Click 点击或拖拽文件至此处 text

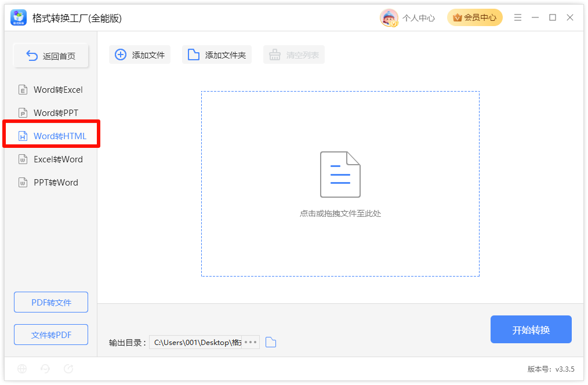(x=340, y=214)
